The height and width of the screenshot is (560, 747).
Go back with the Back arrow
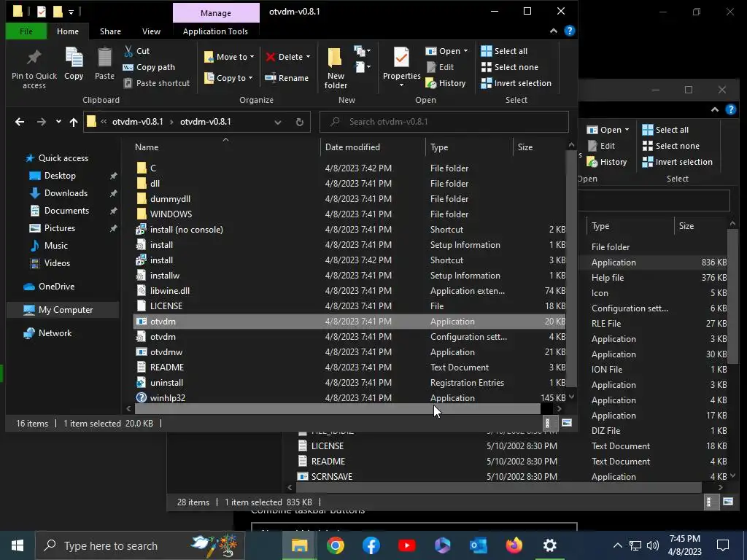(20, 122)
